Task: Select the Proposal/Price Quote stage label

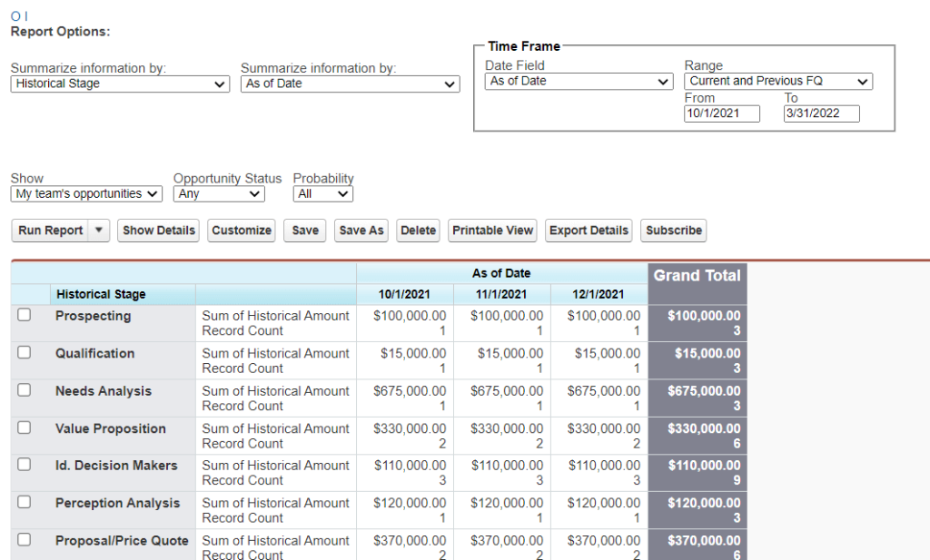Action: click(x=122, y=540)
